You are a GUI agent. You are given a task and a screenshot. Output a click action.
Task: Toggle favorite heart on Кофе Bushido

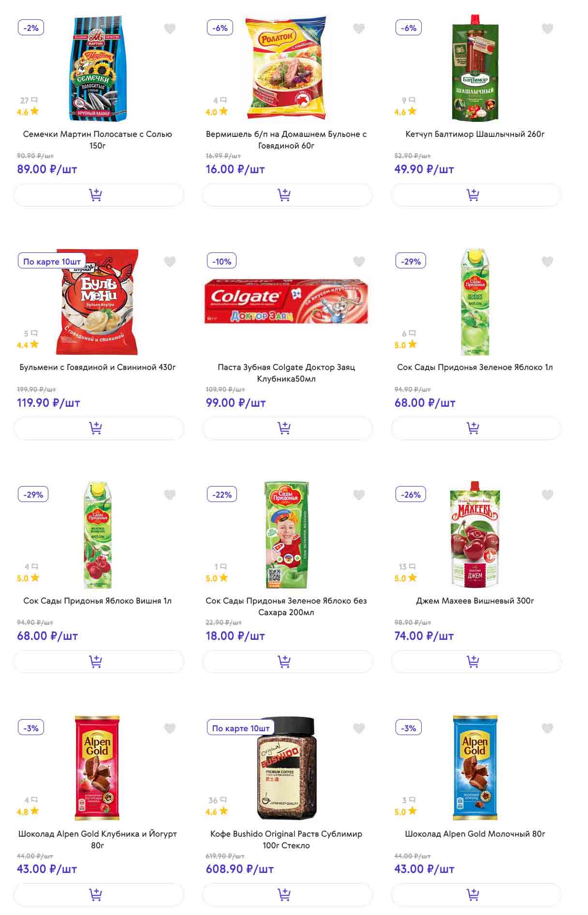359,728
